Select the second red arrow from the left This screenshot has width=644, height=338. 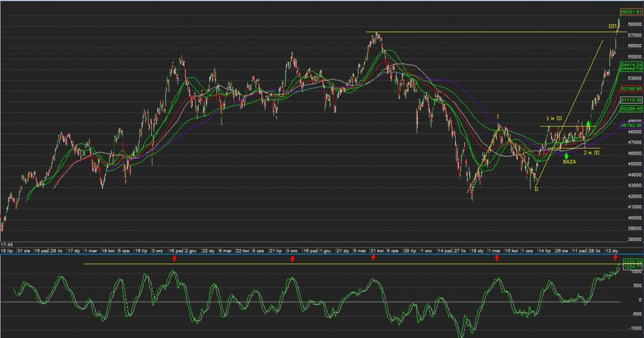[x=292, y=259]
